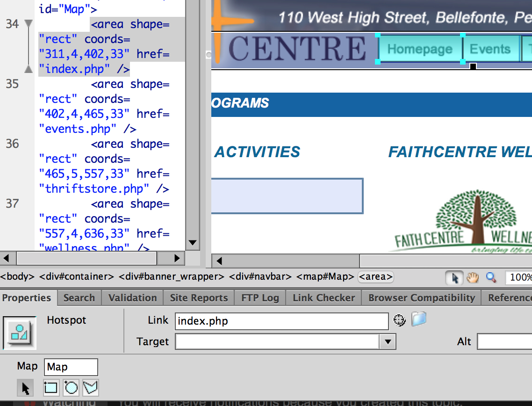Activate the Select tool arrow in status bar
The height and width of the screenshot is (406, 532).
point(455,278)
